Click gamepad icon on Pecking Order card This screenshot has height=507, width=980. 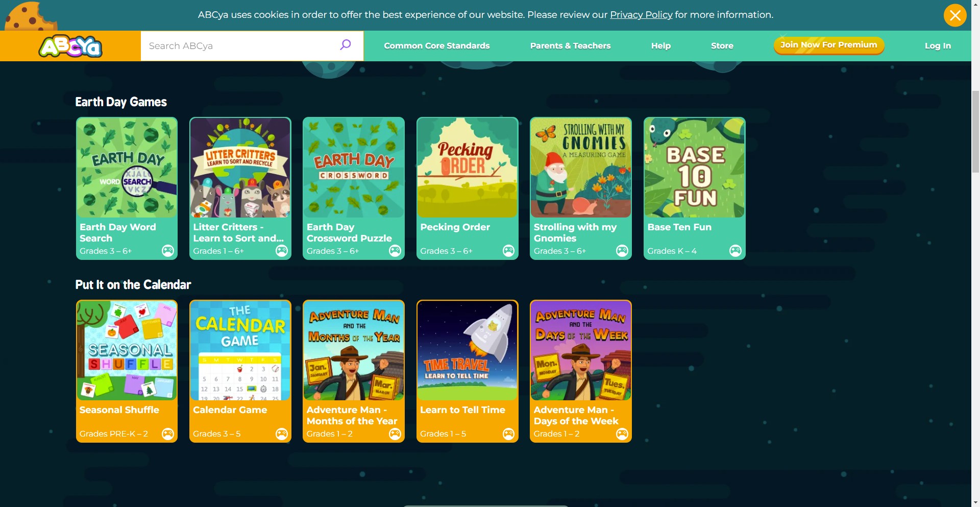[x=508, y=251]
